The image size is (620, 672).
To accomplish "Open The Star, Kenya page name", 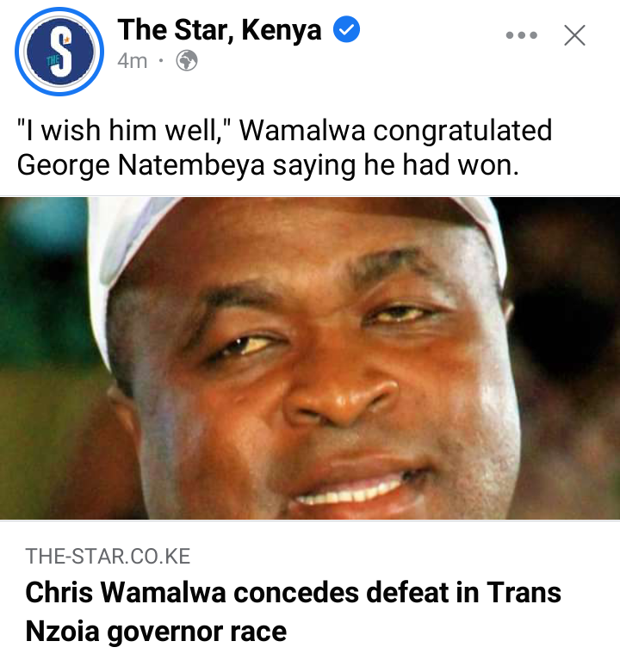I will coord(220,29).
